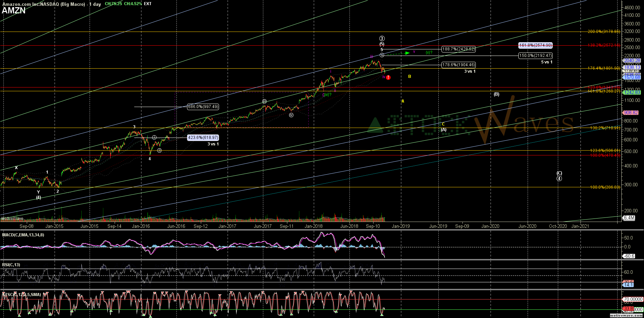Select the 188.7%(2428.52) extension label
Viewport: 644px width, 318px height.
tap(459, 49)
